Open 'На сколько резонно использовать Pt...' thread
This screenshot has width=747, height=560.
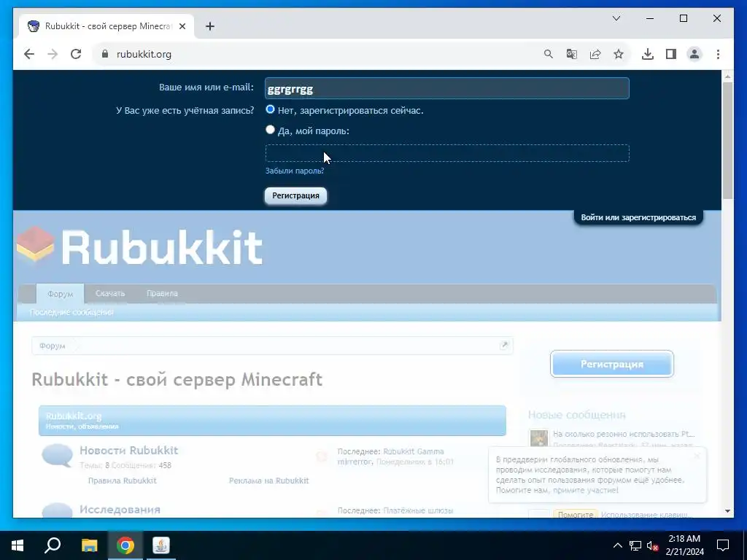tap(624, 434)
